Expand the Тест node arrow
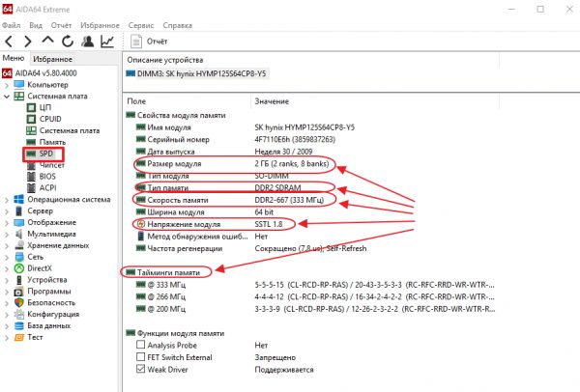 pos(7,338)
